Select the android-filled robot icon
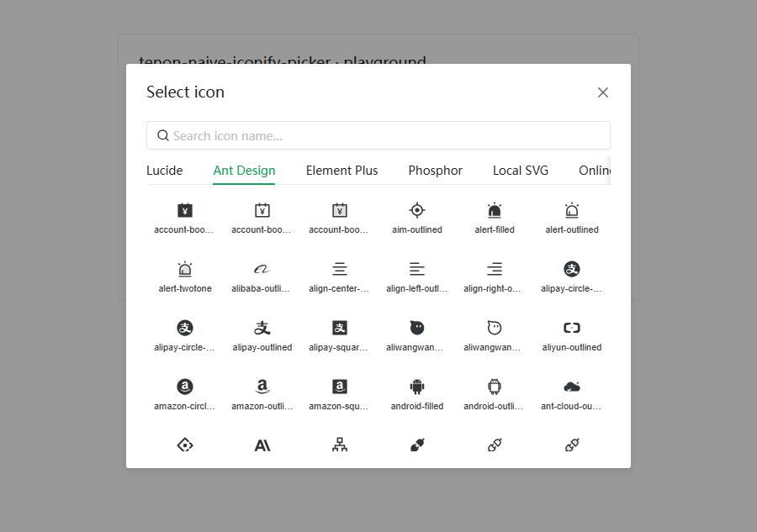 coord(417,387)
